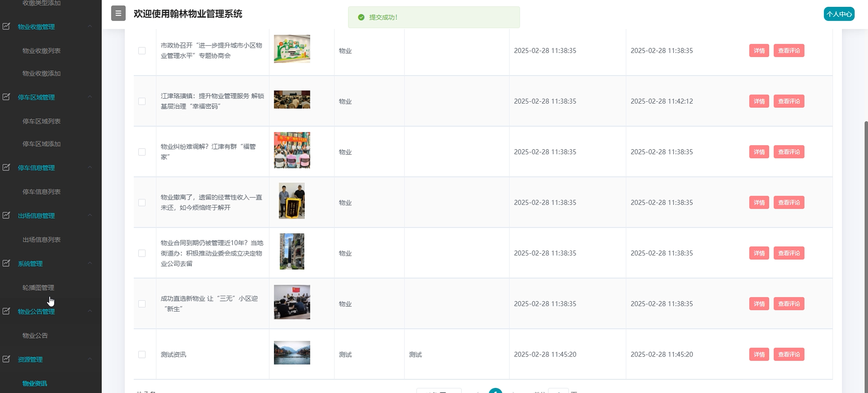Tick checkbox for 物业纠纷难调解 row
This screenshot has width=868, height=393.
coord(142,152)
